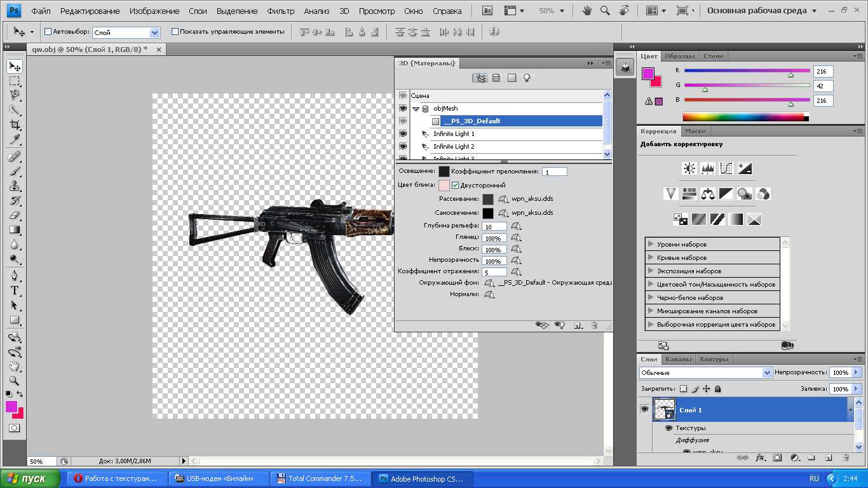Click the Глубина рельефа value field
The image size is (868, 488).
pos(494,227)
